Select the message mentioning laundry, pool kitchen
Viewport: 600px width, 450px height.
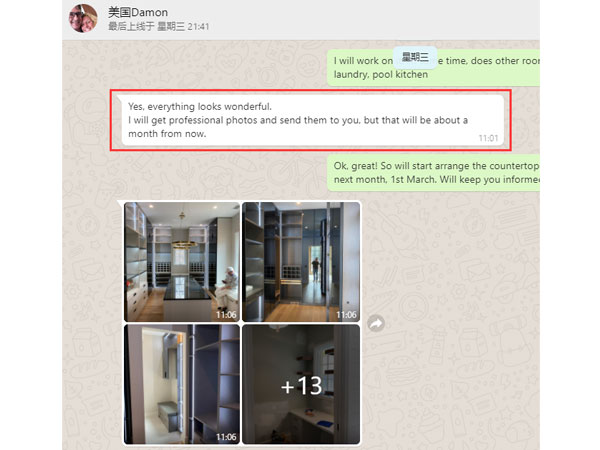pyautogui.click(x=433, y=68)
